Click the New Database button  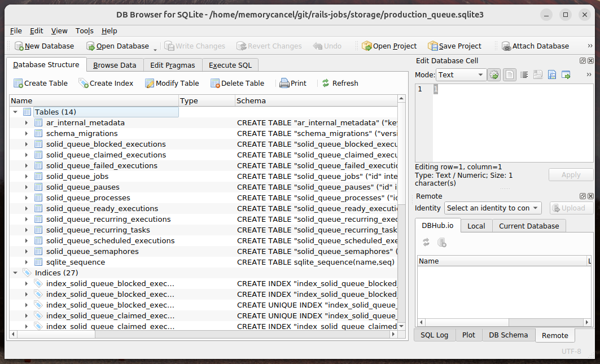click(45, 46)
